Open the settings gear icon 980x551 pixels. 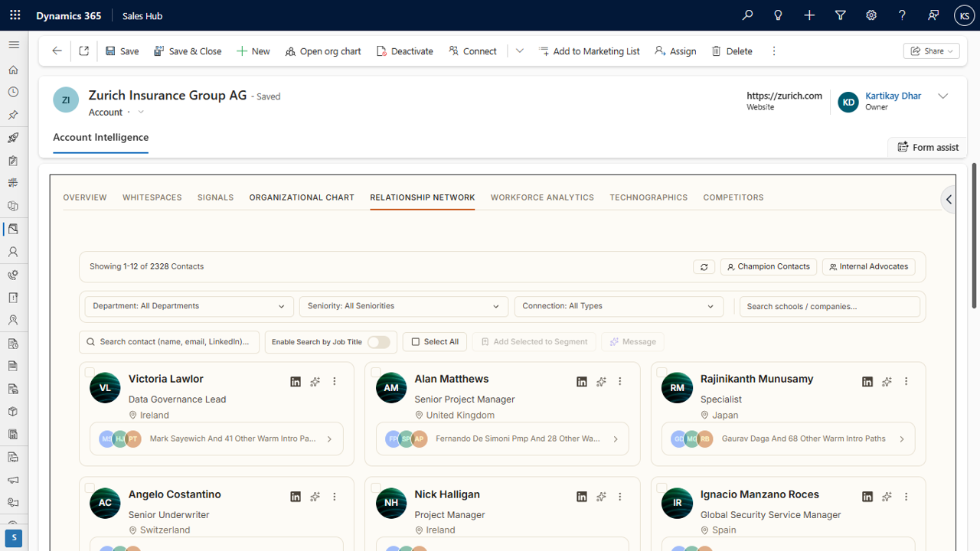(x=871, y=15)
